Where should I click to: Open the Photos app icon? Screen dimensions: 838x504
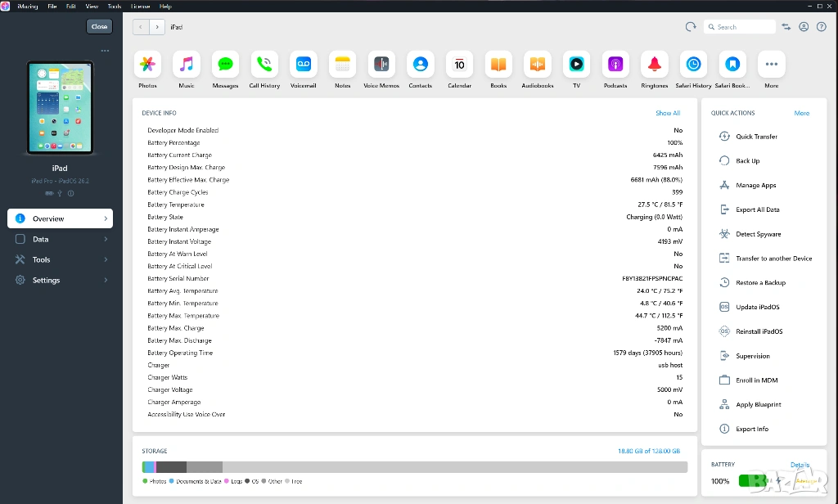(x=147, y=65)
